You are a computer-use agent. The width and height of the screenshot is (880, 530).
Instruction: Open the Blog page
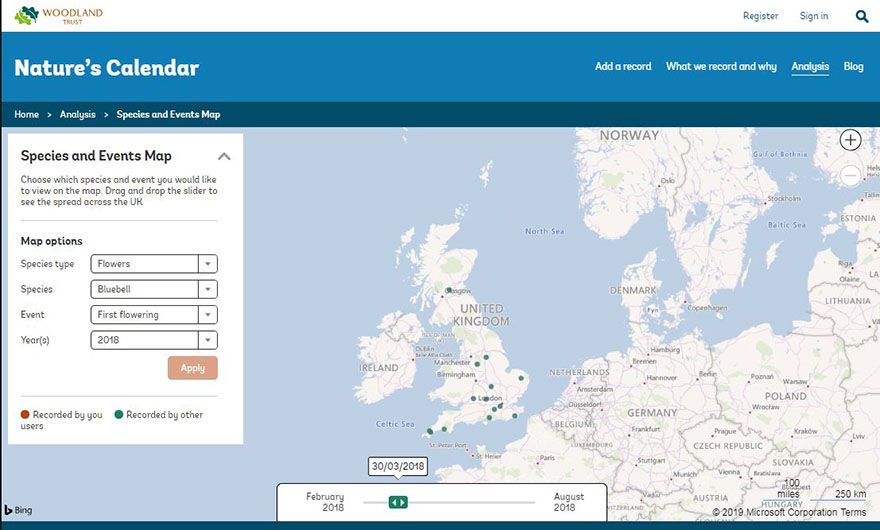tap(853, 67)
